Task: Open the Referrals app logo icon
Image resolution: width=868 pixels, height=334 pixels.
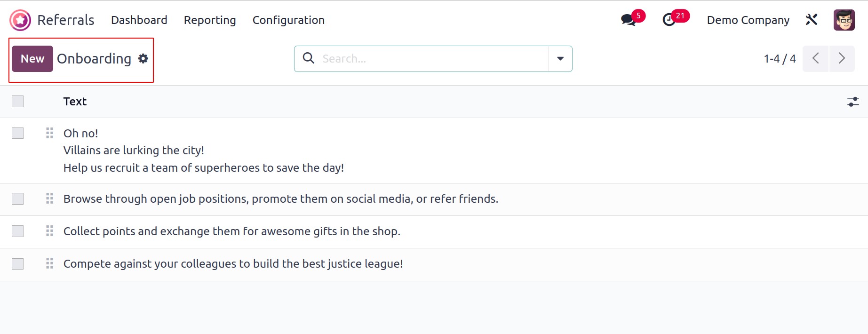Action: (x=20, y=20)
